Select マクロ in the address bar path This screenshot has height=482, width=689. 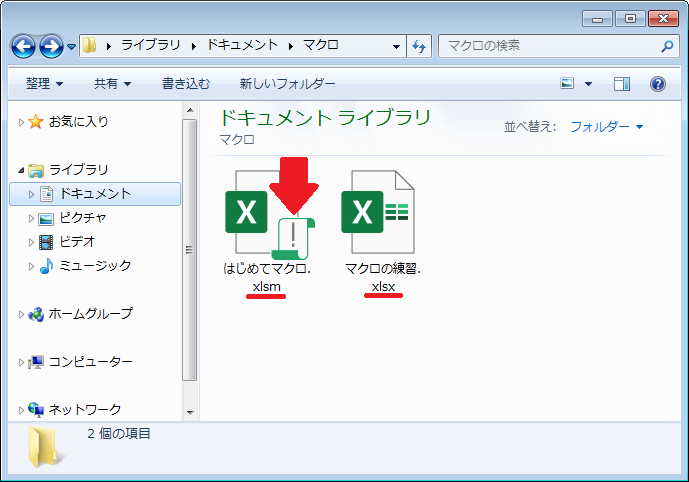[321, 45]
